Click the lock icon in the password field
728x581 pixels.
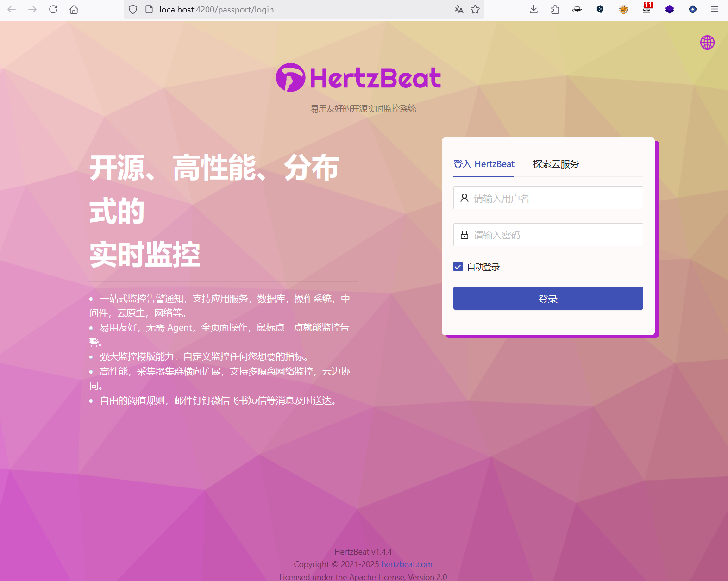click(464, 235)
